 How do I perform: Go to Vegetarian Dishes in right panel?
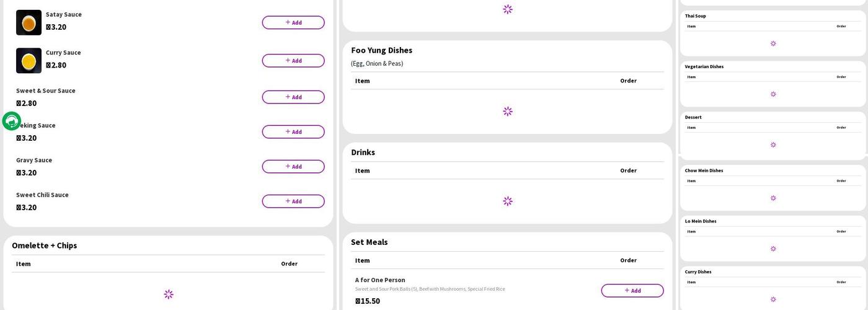[x=704, y=66]
